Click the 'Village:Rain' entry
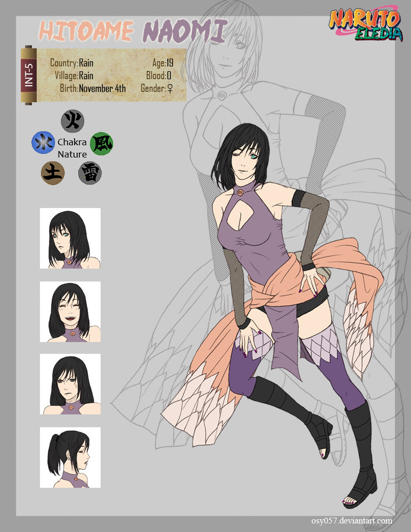 coord(74,76)
